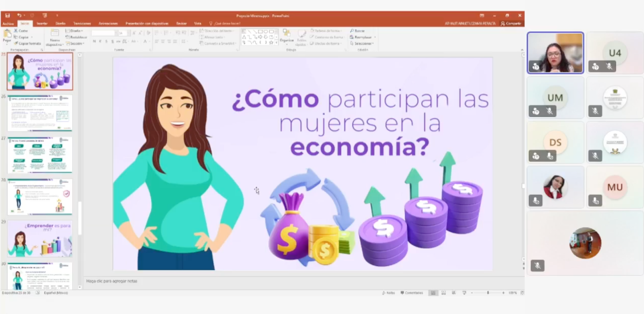Image resolution: width=644 pixels, height=314 pixels.
Task: Click the Undo arrow icon
Action: click(x=19, y=16)
